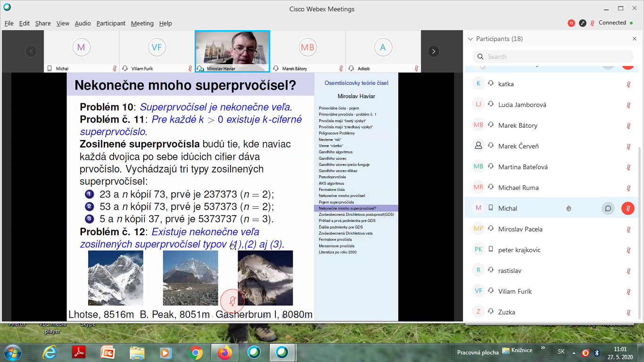Image resolution: width=644 pixels, height=362 pixels.
Task: Click the MP avatar for Miroslav Pacela
Action: (x=479, y=229)
